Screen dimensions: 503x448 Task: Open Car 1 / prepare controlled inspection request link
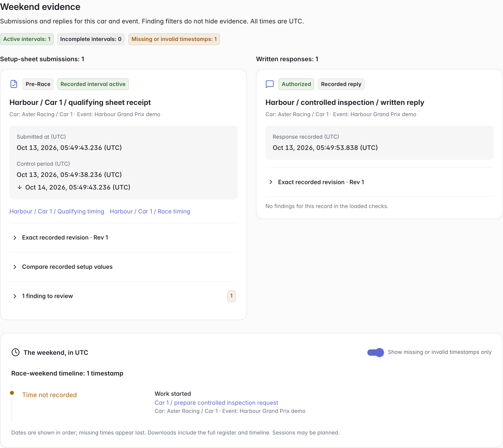coord(216,403)
